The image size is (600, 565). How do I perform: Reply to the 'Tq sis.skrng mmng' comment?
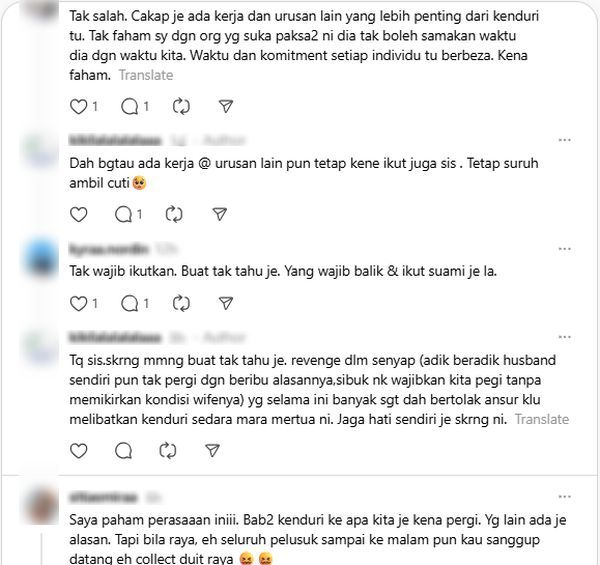(124, 451)
